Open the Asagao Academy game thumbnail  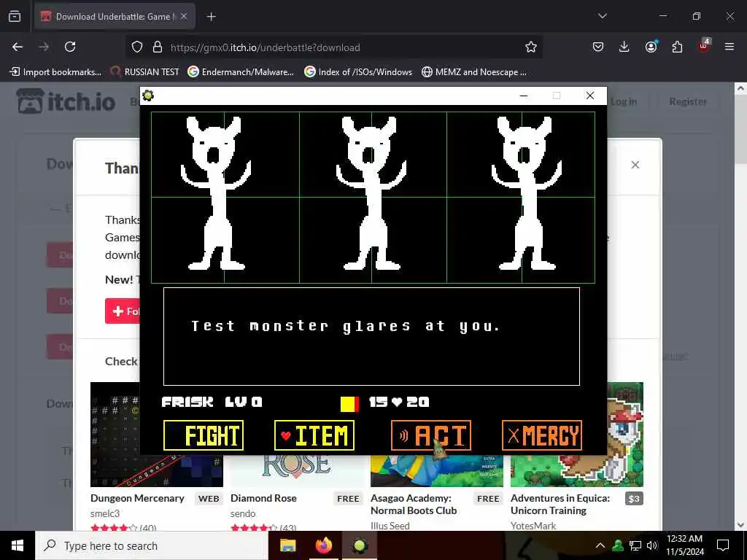point(437,470)
